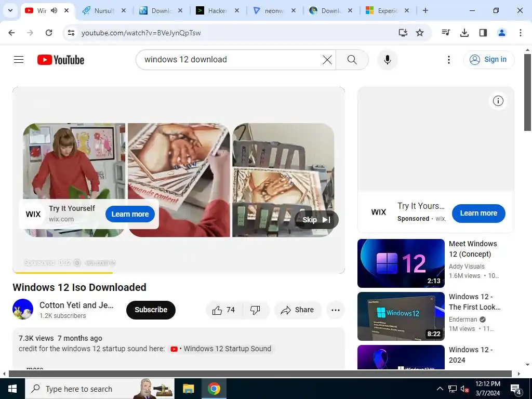The height and width of the screenshot is (399, 532).
Task: Subscribe to the channel
Action: (x=151, y=310)
